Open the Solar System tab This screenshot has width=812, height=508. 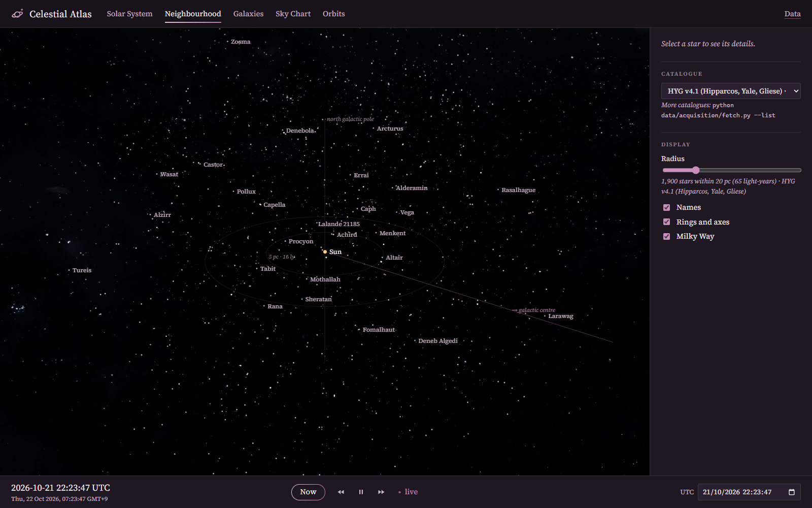(x=129, y=14)
